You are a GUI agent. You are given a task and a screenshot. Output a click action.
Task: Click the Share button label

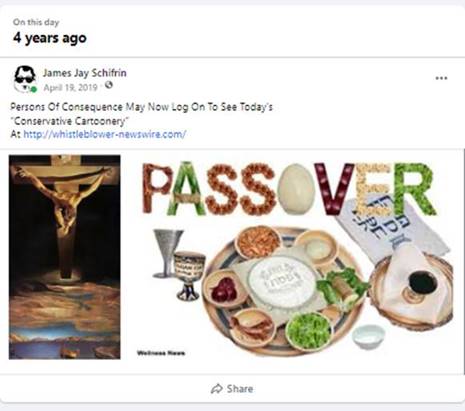pos(240,389)
